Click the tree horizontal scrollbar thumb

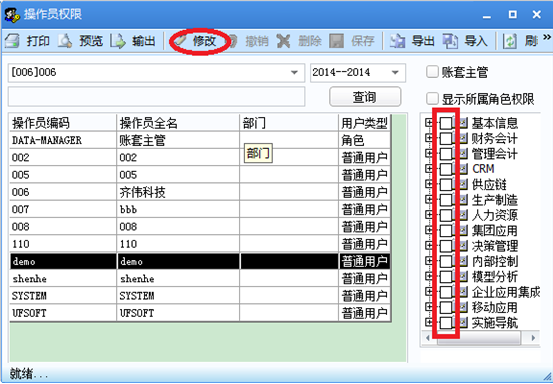[x=479, y=338]
